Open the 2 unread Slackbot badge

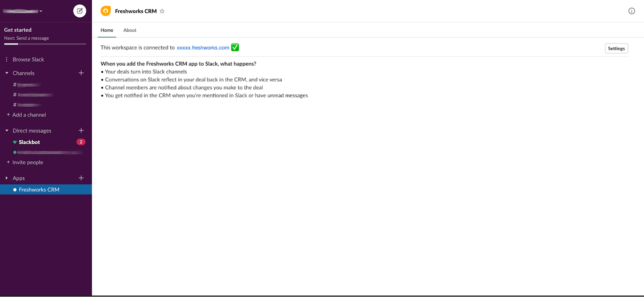point(81,142)
